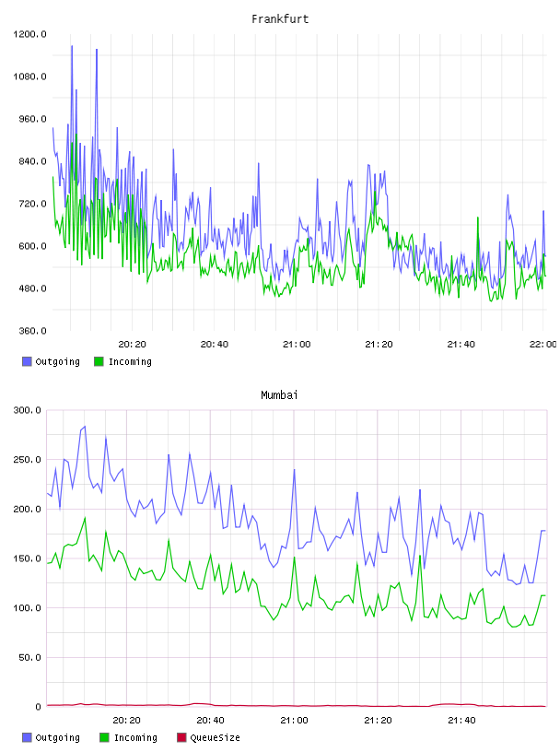The width and height of the screenshot is (560, 752).
Task: Click the 20:20 time label on Mumbai chart
Action: [126, 721]
